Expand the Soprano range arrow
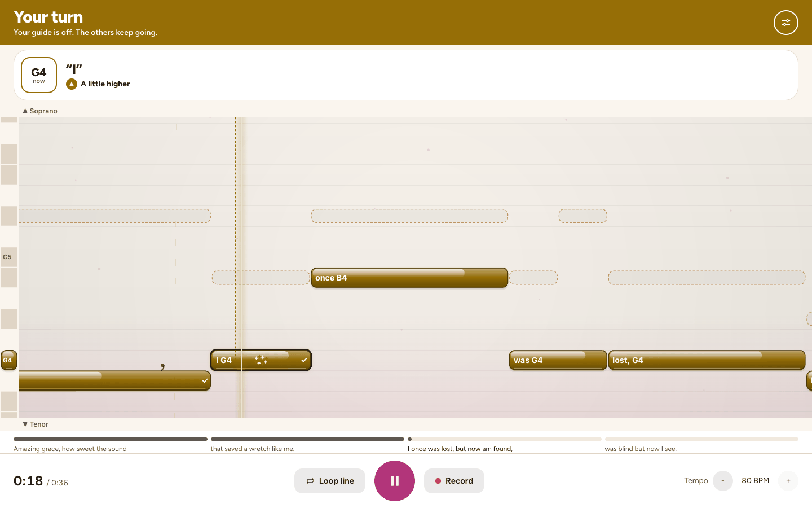The image size is (812, 508). coord(25,111)
